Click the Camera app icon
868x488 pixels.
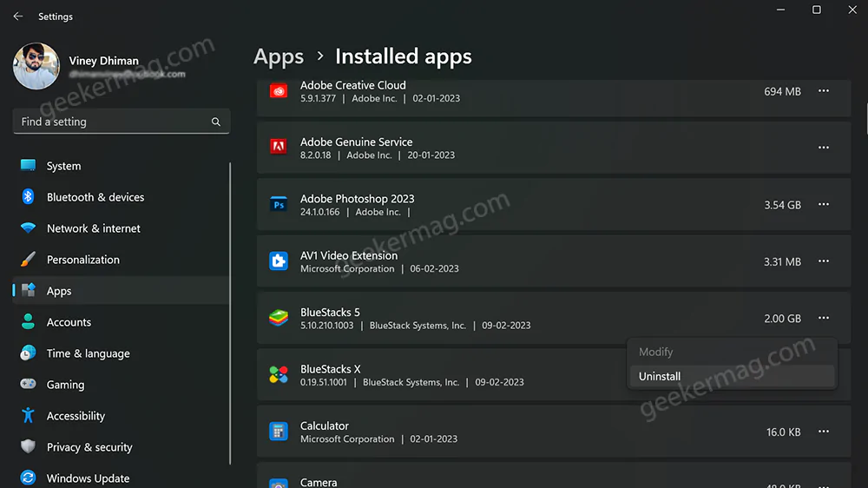coord(279,484)
